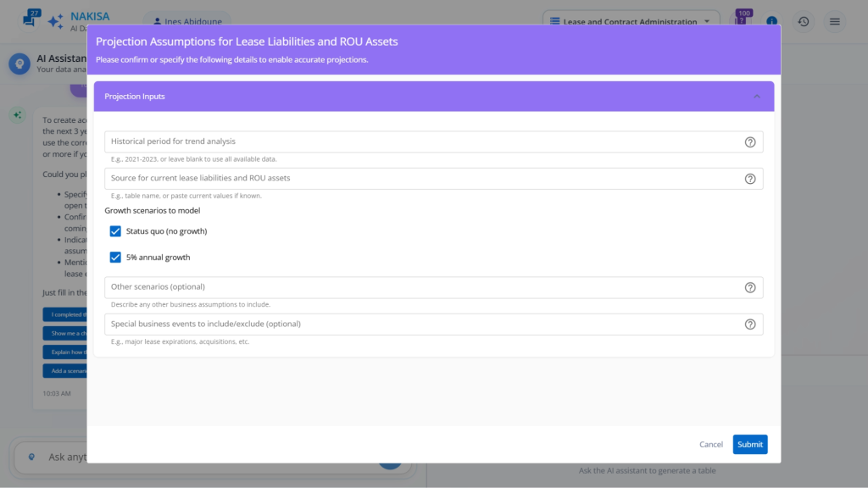Click the Source for current lease liabilities input

(x=424, y=179)
